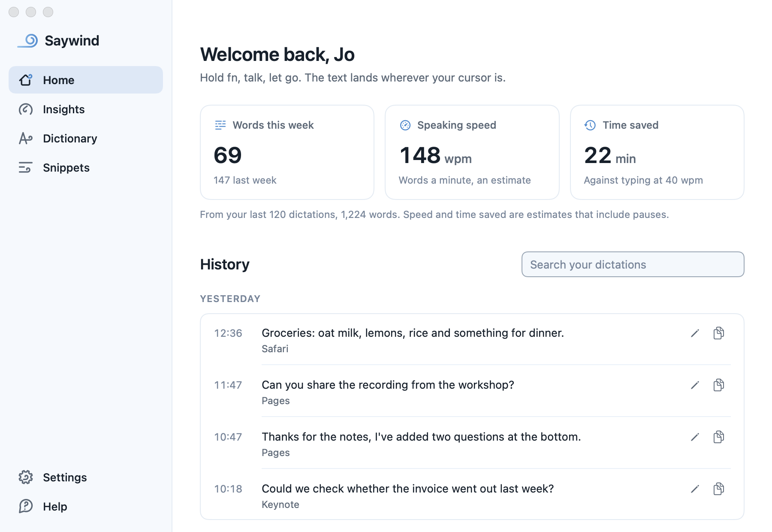Click the 'YESTERDAY' section header
Image resolution: width=772 pixels, height=532 pixels.
[x=230, y=299]
